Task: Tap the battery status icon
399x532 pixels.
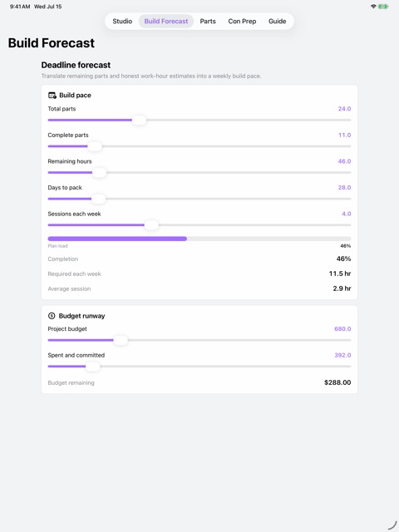Action: click(x=383, y=7)
